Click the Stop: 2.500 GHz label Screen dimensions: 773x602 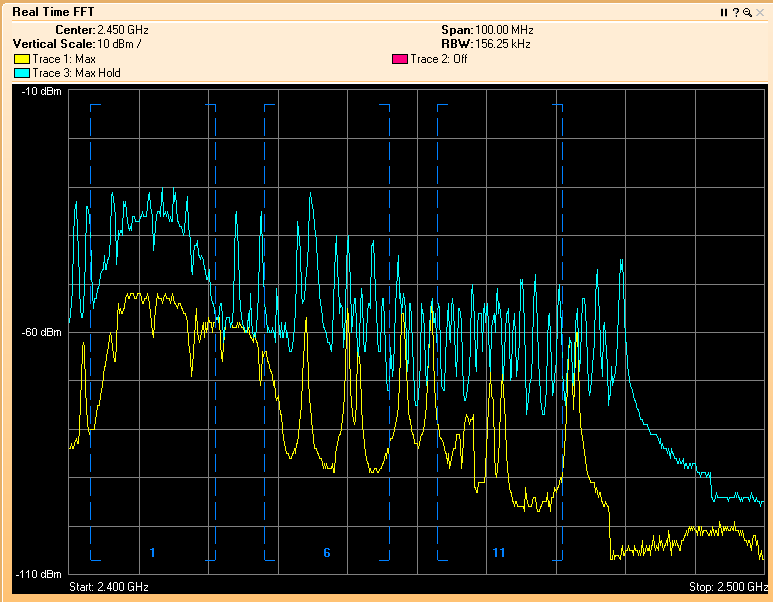(x=726, y=586)
